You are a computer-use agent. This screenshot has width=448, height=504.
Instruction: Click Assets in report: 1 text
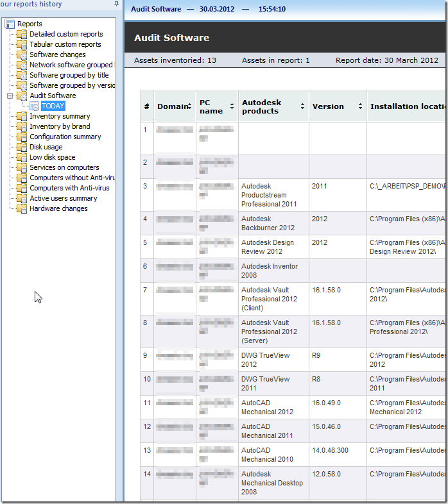276,60
